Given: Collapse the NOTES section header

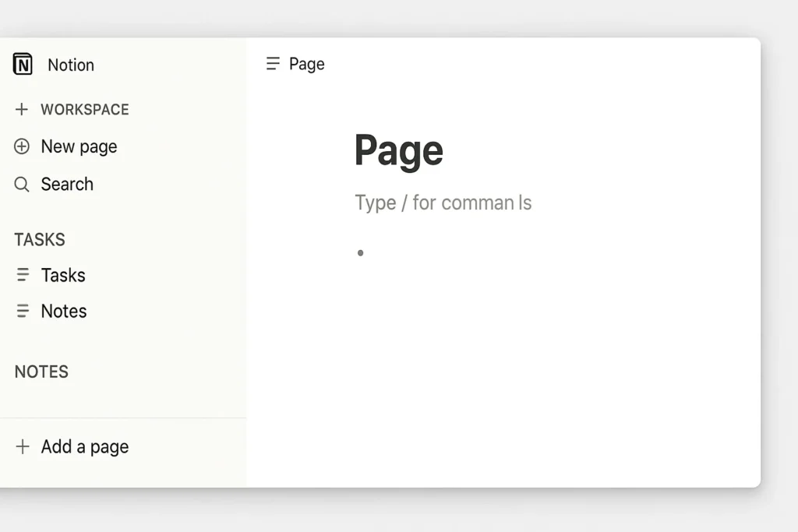Looking at the screenshot, I should [41, 372].
